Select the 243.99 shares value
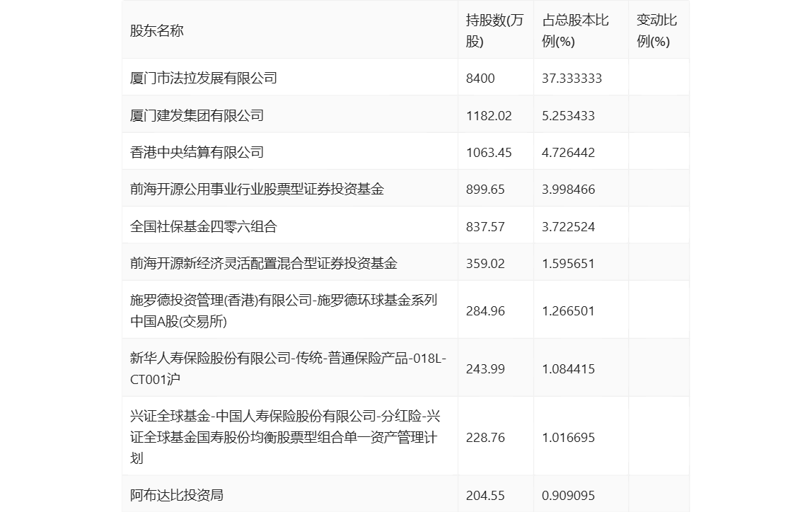The height and width of the screenshot is (512, 812). (485, 368)
